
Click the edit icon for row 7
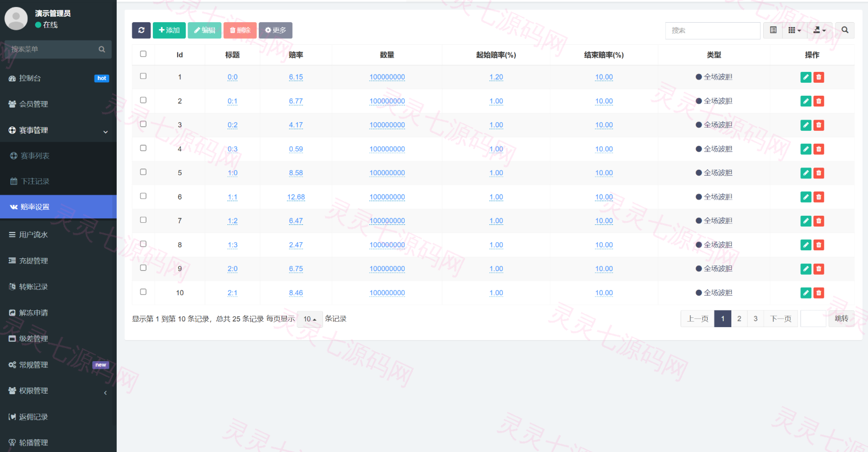806,221
